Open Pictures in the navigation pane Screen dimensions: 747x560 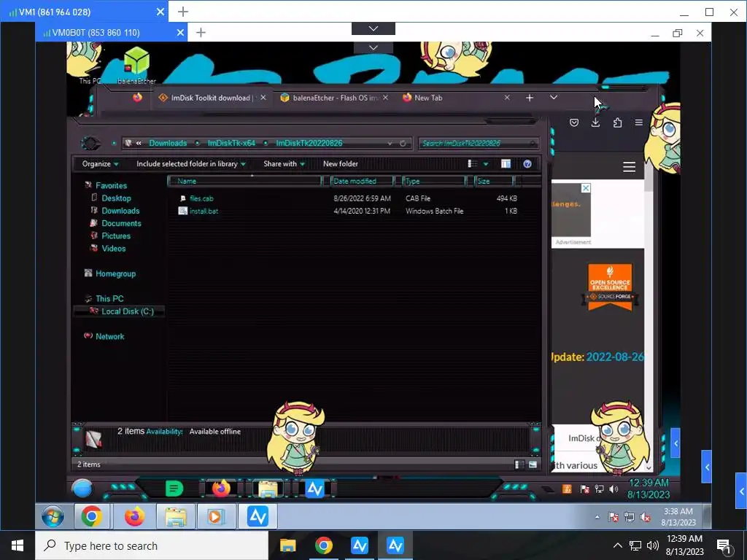pyautogui.click(x=111, y=236)
